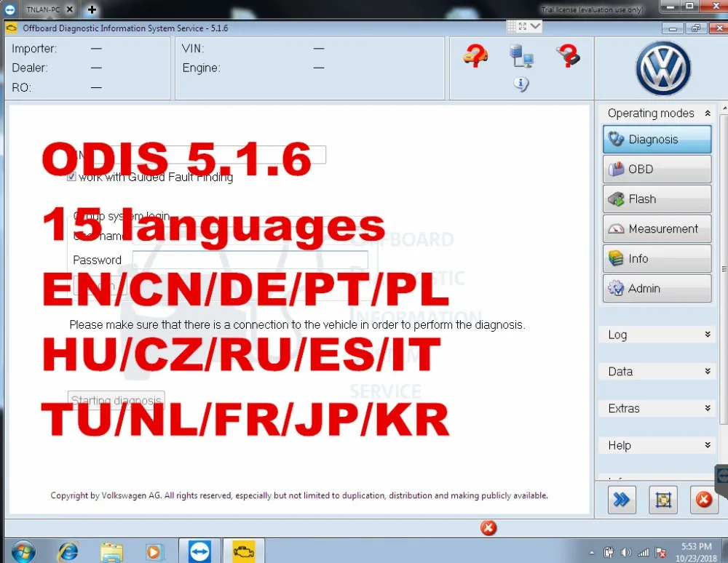Open the Info operating mode
Image resolution: width=728 pixels, height=563 pixels.
click(657, 258)
